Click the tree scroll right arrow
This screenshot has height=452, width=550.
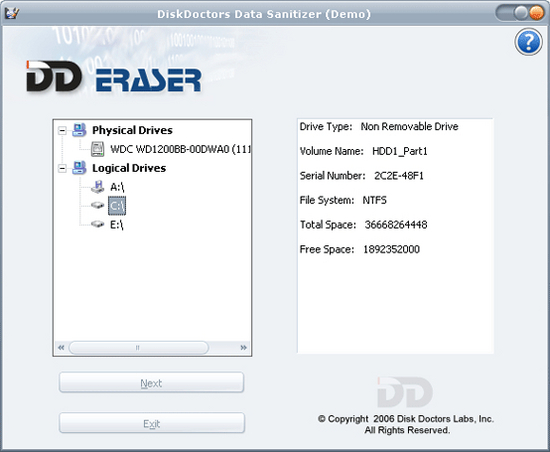coord(243,348)
